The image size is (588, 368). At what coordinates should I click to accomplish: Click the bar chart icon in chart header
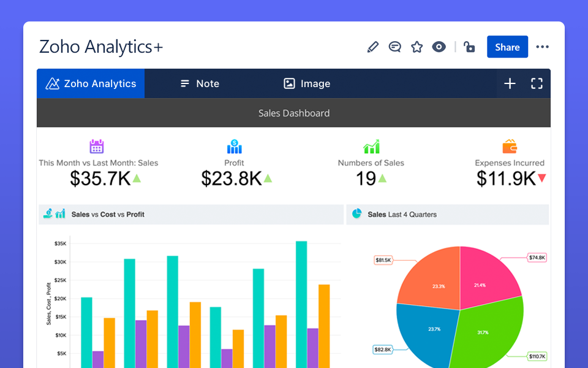click(61, 213)
